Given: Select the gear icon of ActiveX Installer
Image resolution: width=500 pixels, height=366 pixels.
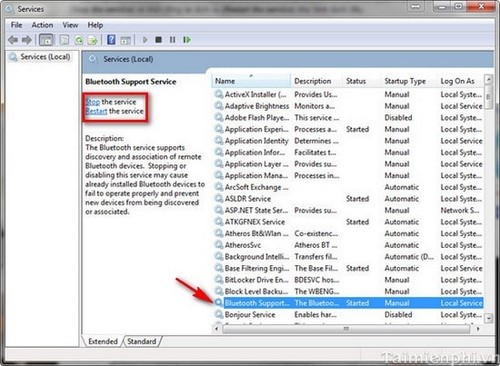Looking at the screenshot, I should [219, 94].
